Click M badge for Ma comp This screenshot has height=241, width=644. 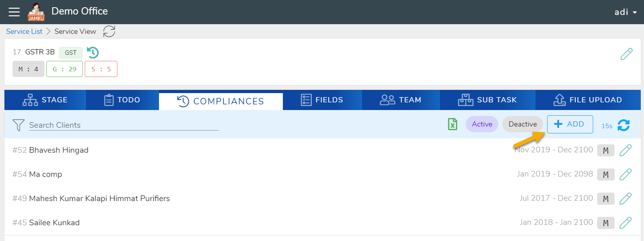(x=606, y=175)
